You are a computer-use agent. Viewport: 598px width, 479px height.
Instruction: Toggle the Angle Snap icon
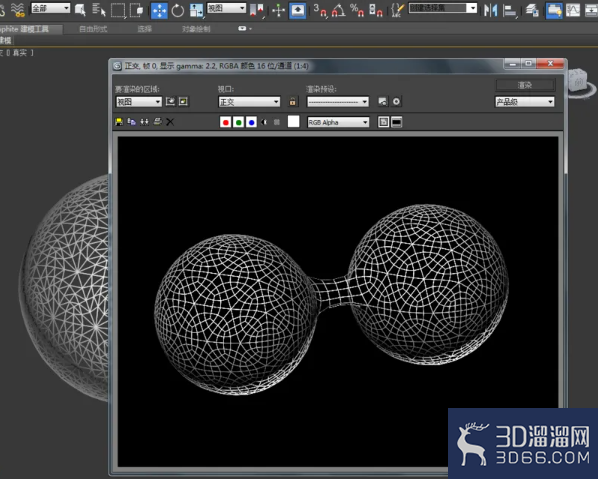click(338, 10)
